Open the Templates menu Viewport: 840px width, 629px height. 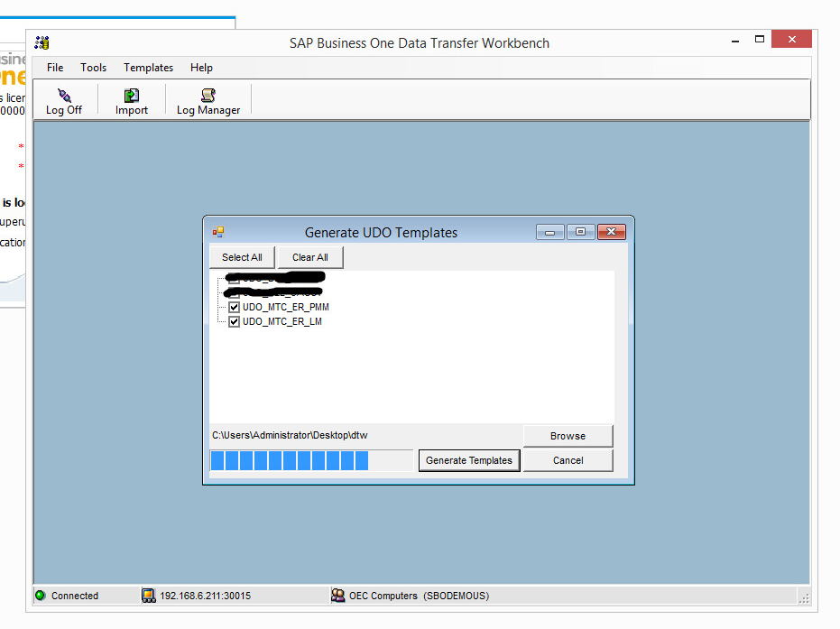click(148, 68)
